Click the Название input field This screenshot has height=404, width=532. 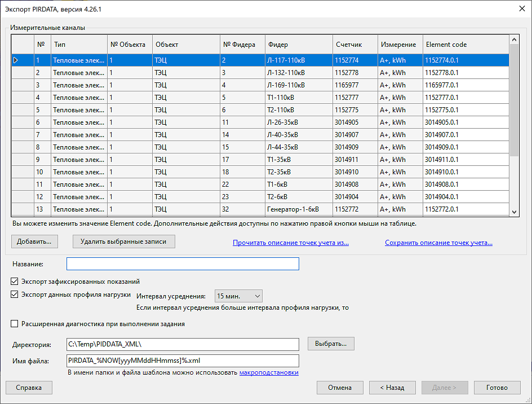(183, 263)
